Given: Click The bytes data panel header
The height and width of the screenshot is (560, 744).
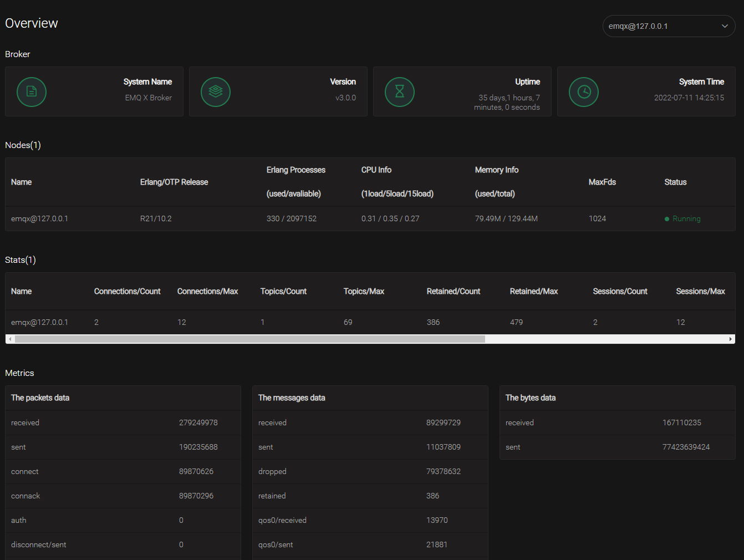Looking at the screenshot, I should click(x=531, y=398).
